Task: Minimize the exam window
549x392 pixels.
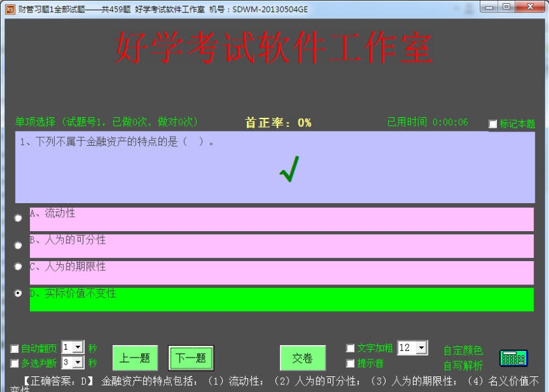Action: click(x=489, y=7)
